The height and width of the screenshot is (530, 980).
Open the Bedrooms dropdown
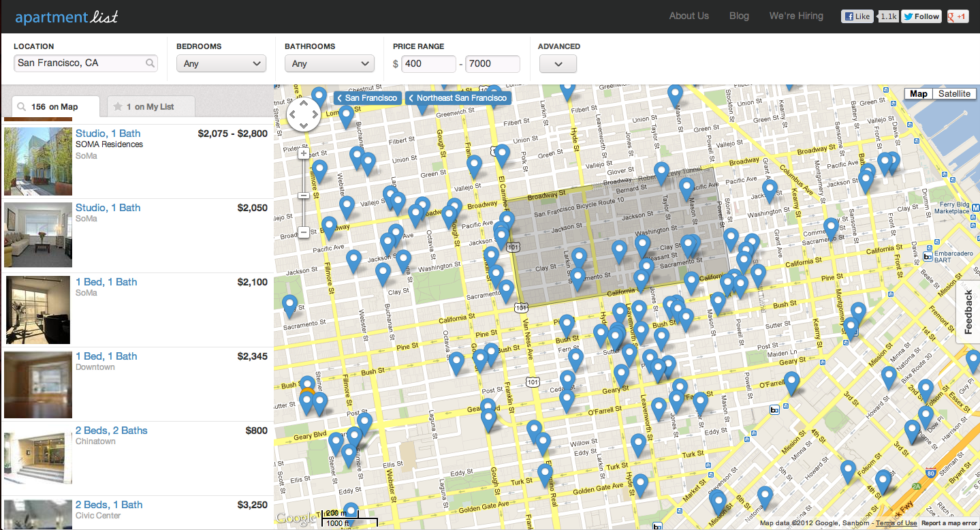221,63
